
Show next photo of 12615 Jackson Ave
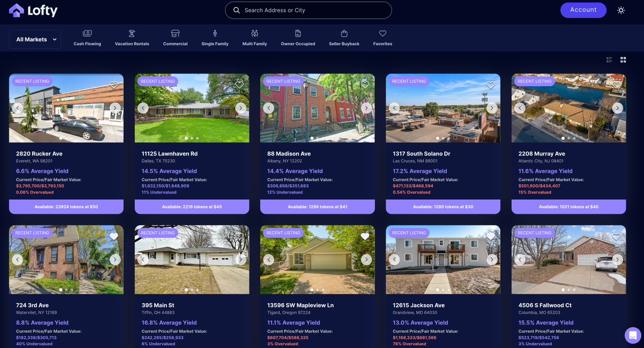click(x=492, y=260)
